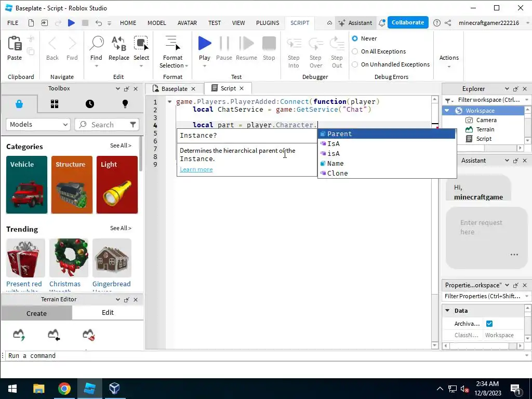Open Toolbox Creations lightbulb tab
The image size is (532, 399).
[x=125, y=104]
